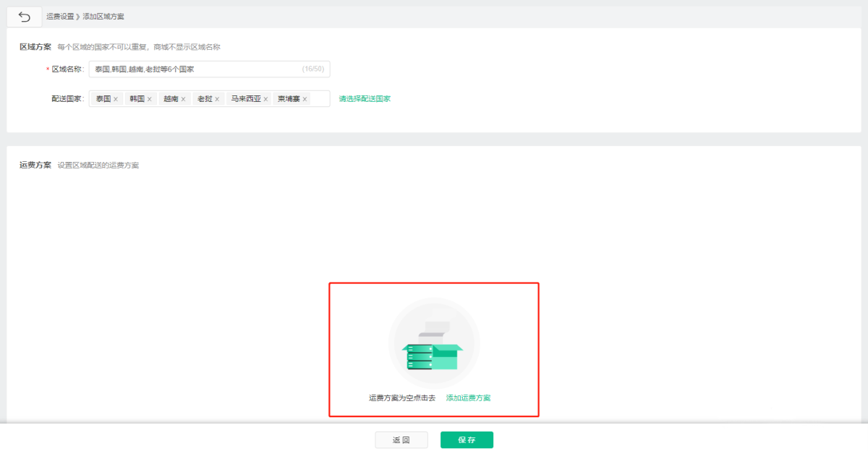868x451 pixels.
Task: Remove the 泰国 country tag
Action: coord(116,99)
